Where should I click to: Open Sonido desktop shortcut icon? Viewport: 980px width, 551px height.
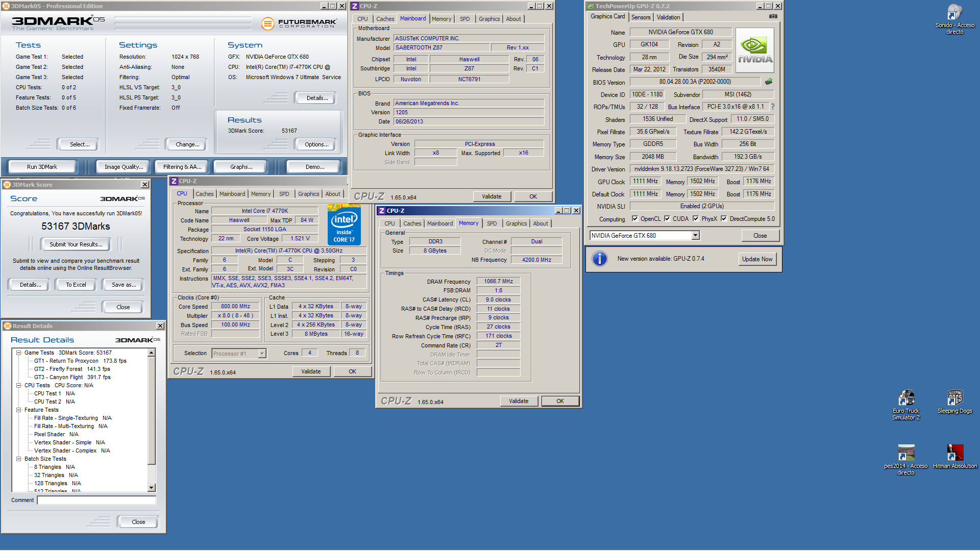point(954,14)
